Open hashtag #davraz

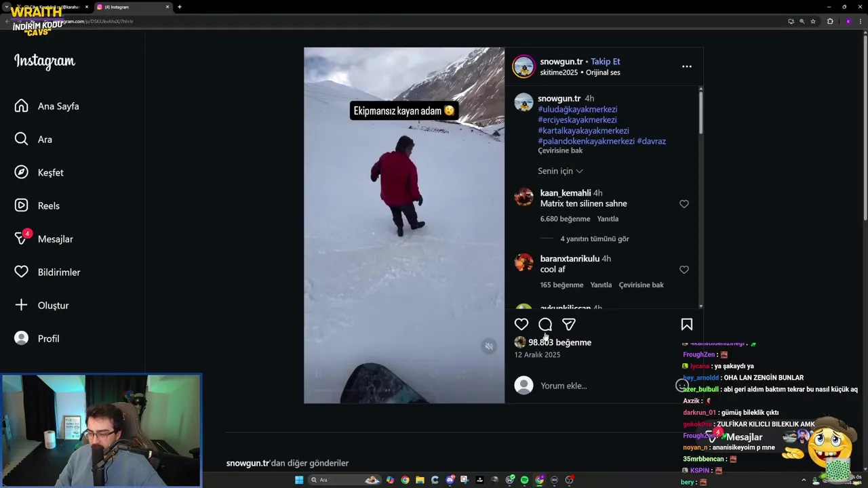651,142
